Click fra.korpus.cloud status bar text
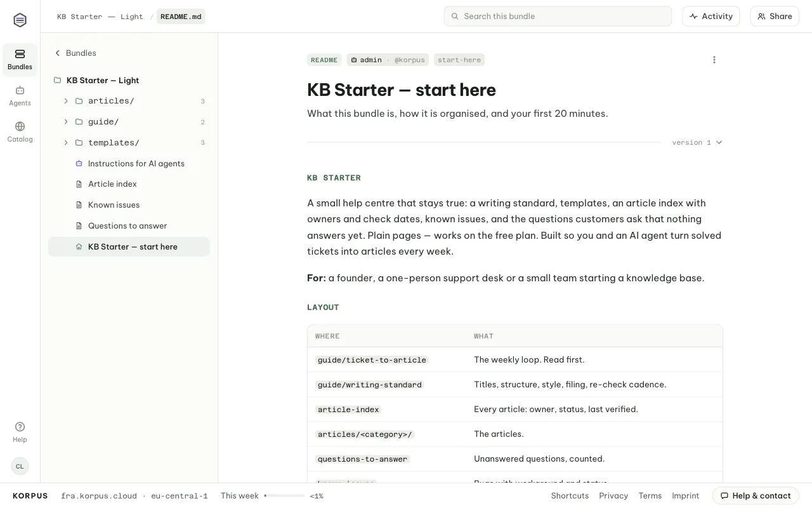Viewport: 812px width, 508px height. pos(99,496)
